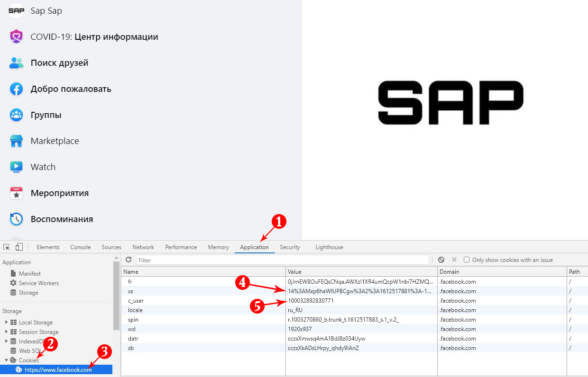Switch to the Elements tab
This screenshot has height=377, width=588.
coord(48,247)
